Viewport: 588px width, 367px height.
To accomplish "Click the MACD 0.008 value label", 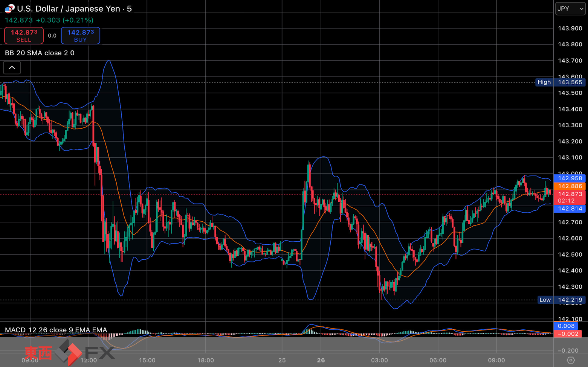I will (566, 326).
